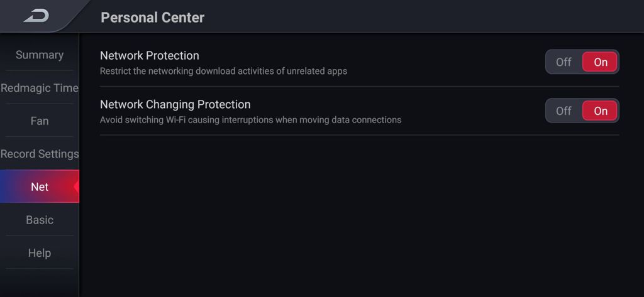Switch to Record Settings tab
The image size is (644, 297).
pyautogui.click(x=40, y=154)
